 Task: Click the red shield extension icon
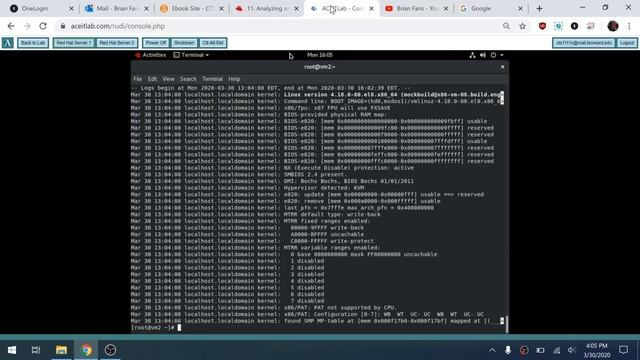click(542, 26)
